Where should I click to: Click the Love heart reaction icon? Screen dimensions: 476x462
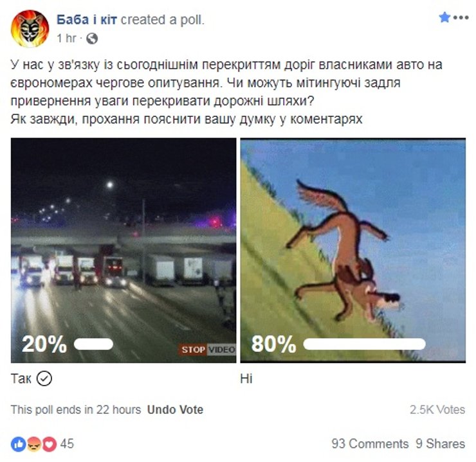[x=49, y=445]
